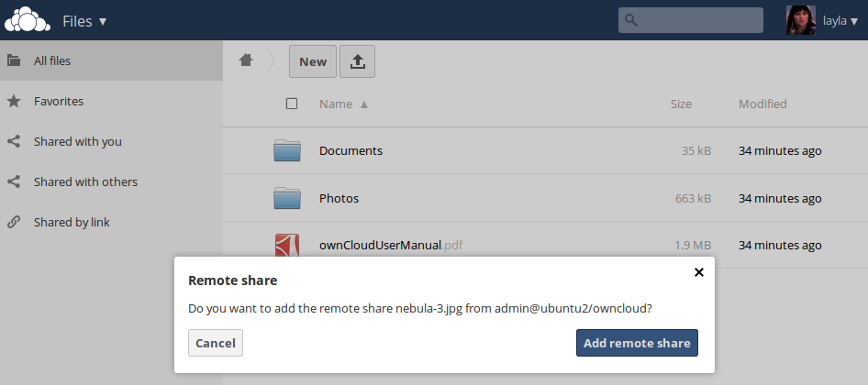Cancel the remote share dialog
This screenshot has width=868, height=385.
216,343
